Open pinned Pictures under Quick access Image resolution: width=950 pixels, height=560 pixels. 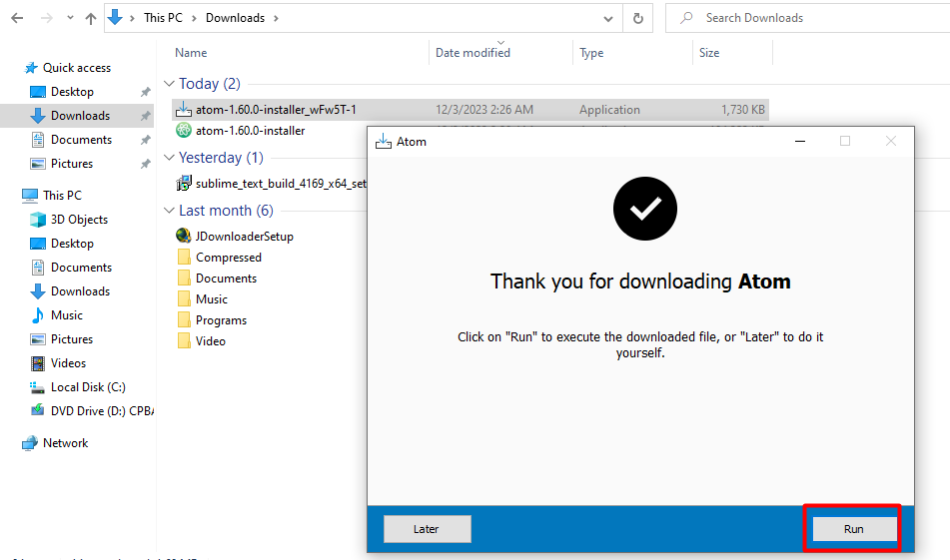click(72, 164)
